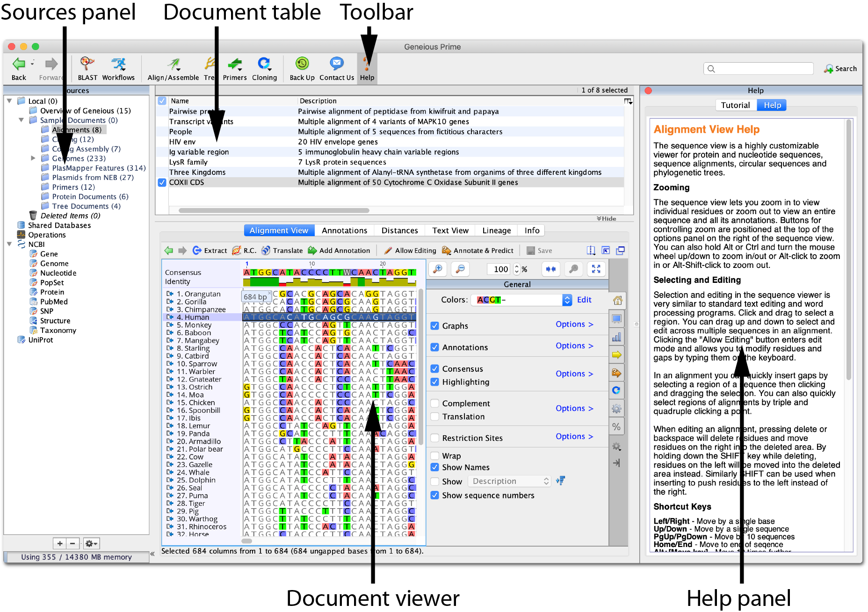
Task: Open the General home side tab
Action: point(617,301)
